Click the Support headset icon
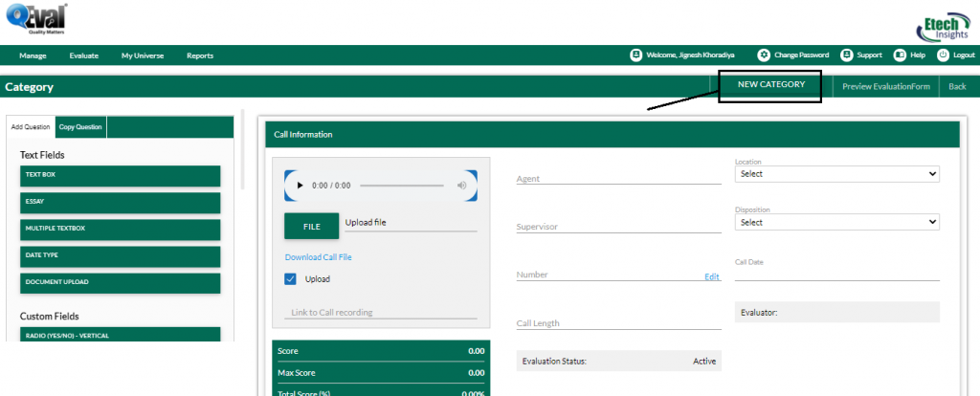Screen dimensions: 980x396 pos(846,55)
